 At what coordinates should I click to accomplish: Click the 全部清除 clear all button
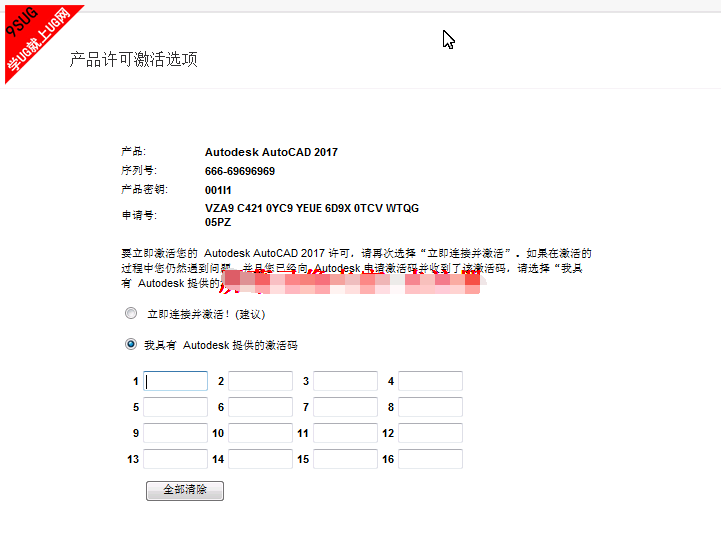point(185,490)
